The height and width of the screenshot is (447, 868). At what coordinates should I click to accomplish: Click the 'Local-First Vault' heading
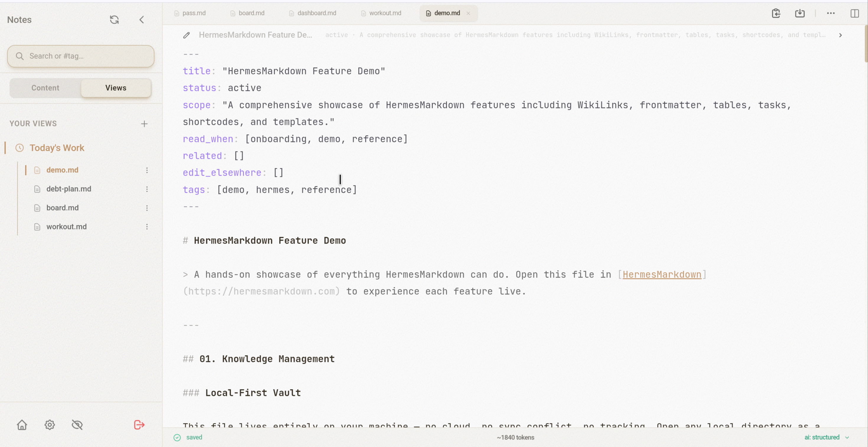[x=253, y=393]
